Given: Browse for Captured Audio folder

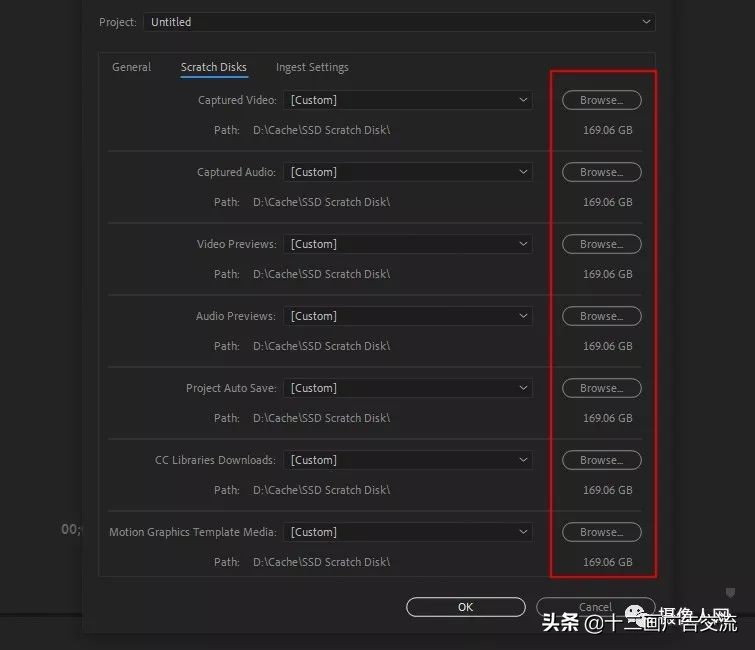Looking at the screenshot, I should tap(601, 172).
